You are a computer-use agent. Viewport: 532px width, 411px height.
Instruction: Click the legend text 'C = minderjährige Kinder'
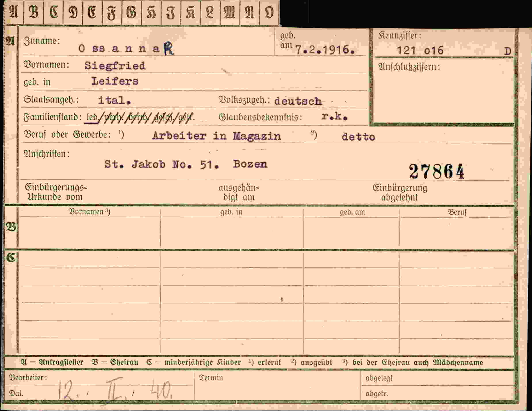pyautogui.click(x=194, y=362)
